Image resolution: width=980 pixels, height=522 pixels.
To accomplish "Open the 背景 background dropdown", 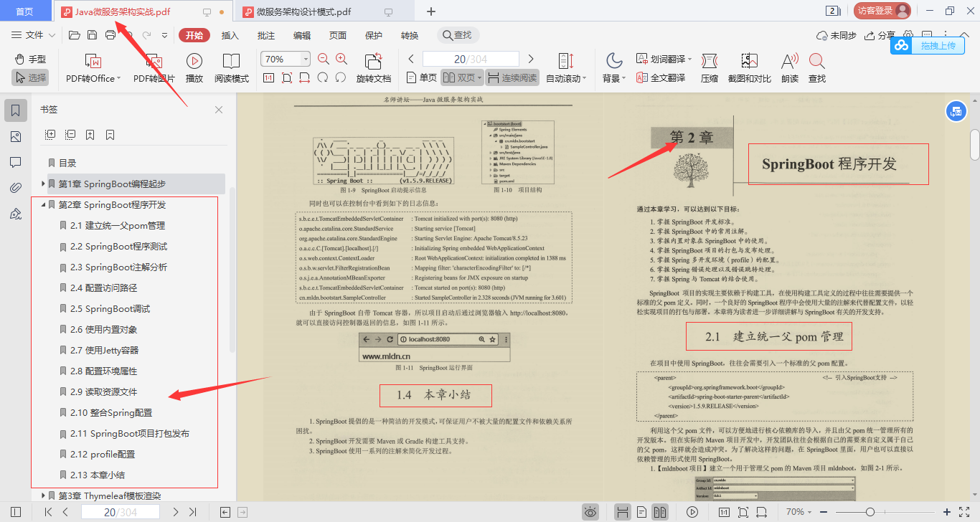I will pos(613,69).
